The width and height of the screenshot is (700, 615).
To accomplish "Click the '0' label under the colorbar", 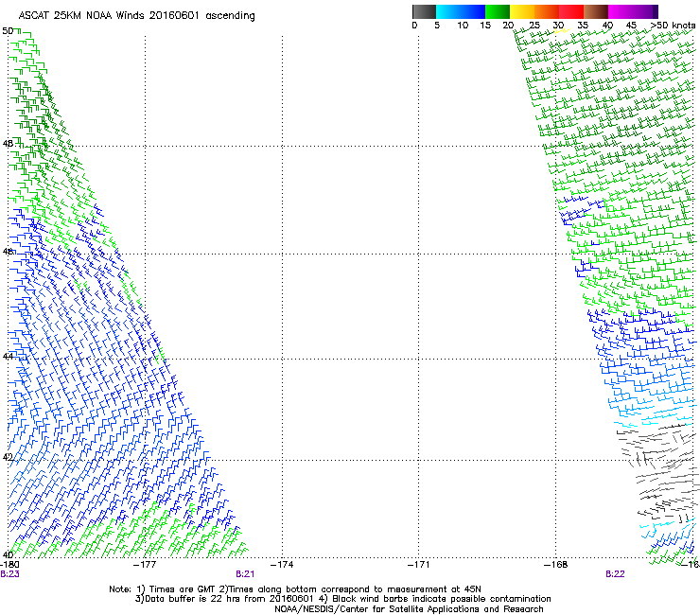I will [x=414, y=26].
